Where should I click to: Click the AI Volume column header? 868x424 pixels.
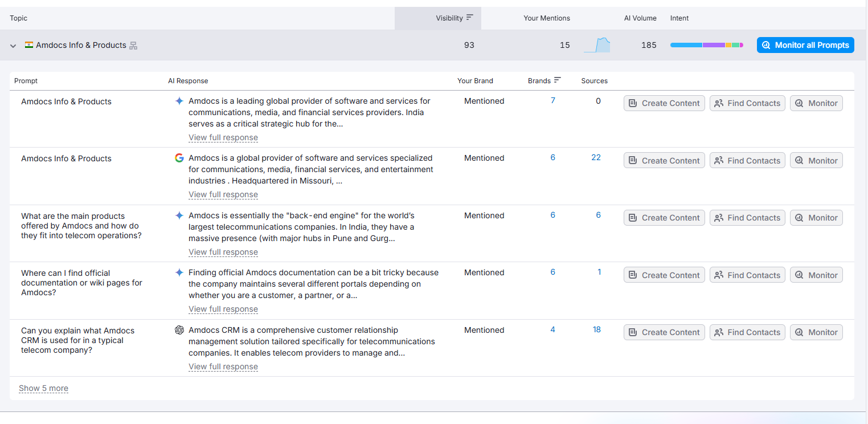coord(640,18)
